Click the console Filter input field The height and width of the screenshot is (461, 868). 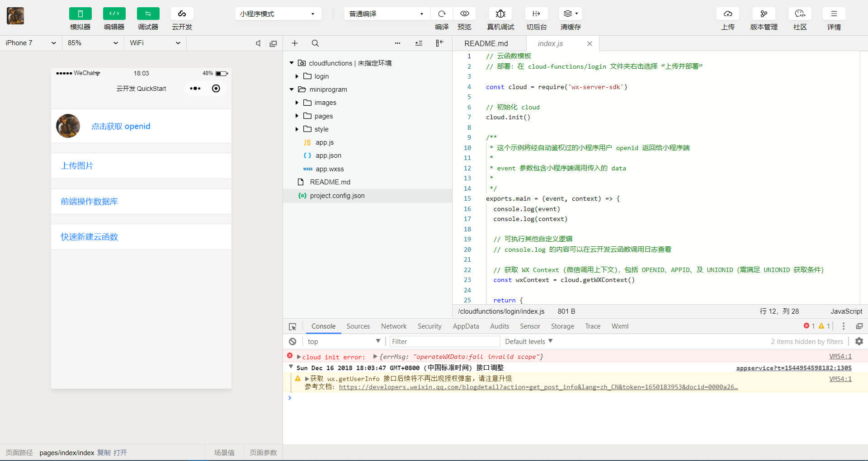[445, 342]
